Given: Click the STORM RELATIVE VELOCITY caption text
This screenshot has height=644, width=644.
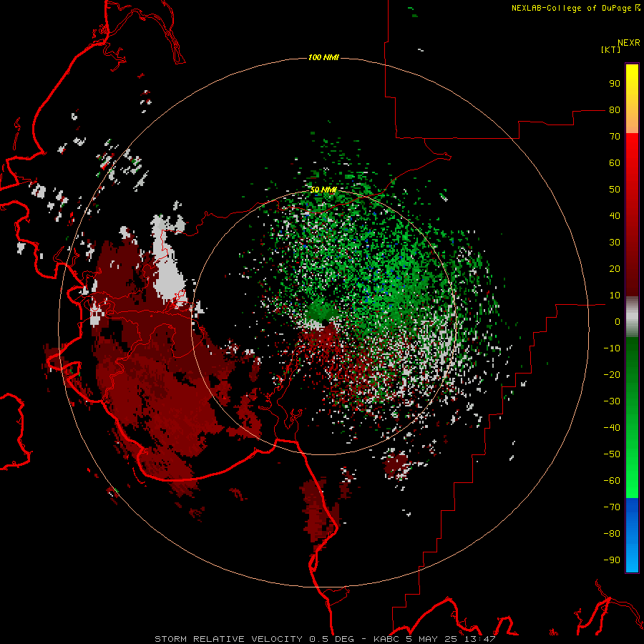Looking at the screenshot, I should pos(230,639).
